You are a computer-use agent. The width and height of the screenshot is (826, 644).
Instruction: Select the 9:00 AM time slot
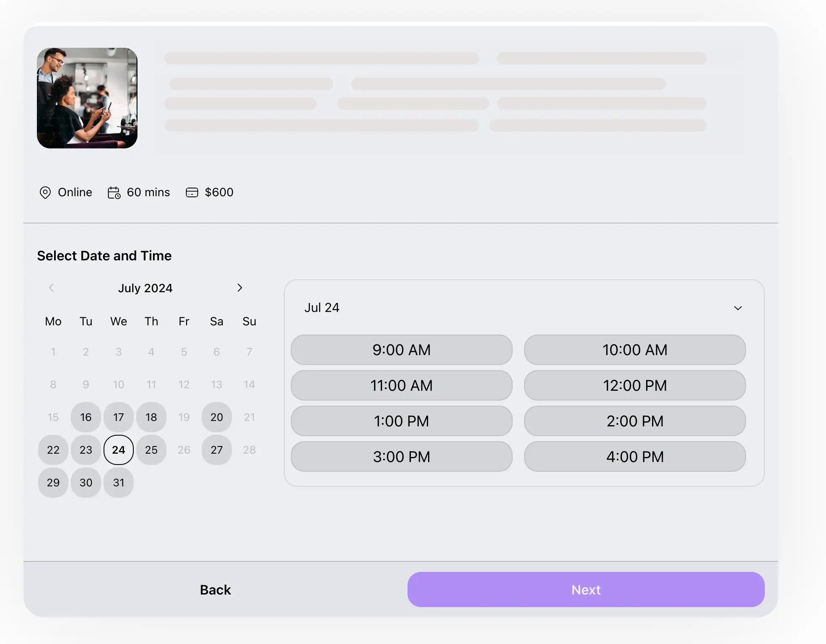point(401,350)
